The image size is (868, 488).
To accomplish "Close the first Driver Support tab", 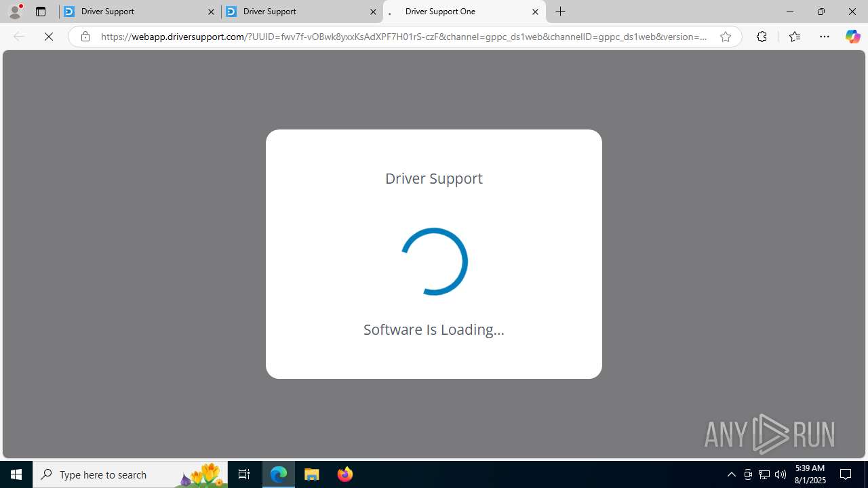I will point(211,12).
